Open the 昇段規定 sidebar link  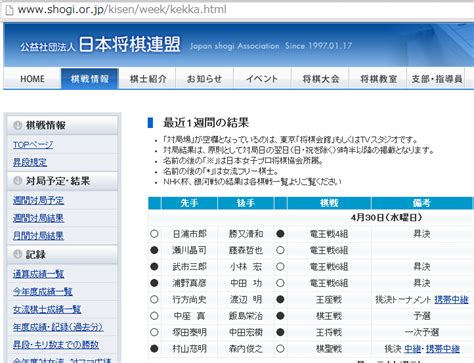click(x=30, y=162)
